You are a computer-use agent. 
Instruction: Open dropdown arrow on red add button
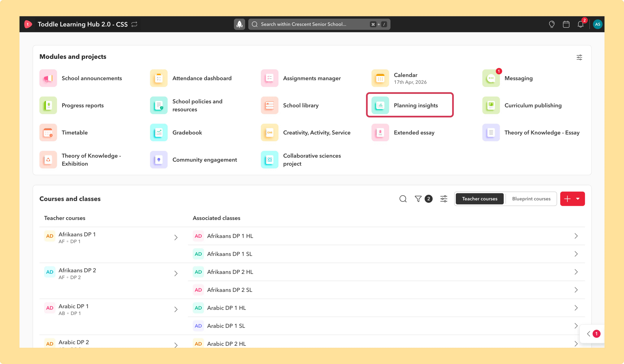click(x=578, y=199)
